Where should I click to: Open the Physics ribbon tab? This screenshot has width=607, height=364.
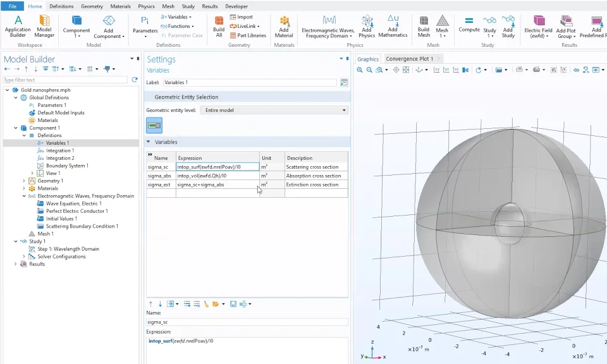point(146,6)
